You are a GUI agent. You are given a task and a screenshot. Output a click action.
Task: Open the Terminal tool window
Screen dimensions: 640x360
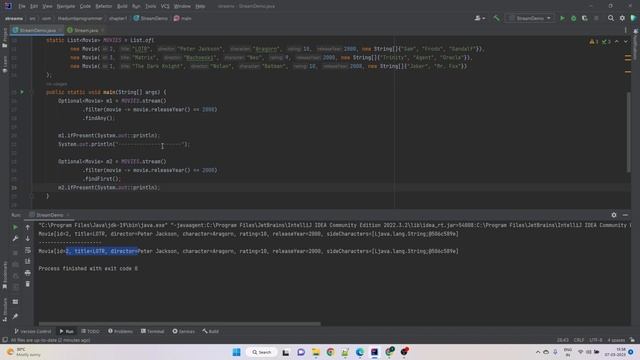coord(152,331)
